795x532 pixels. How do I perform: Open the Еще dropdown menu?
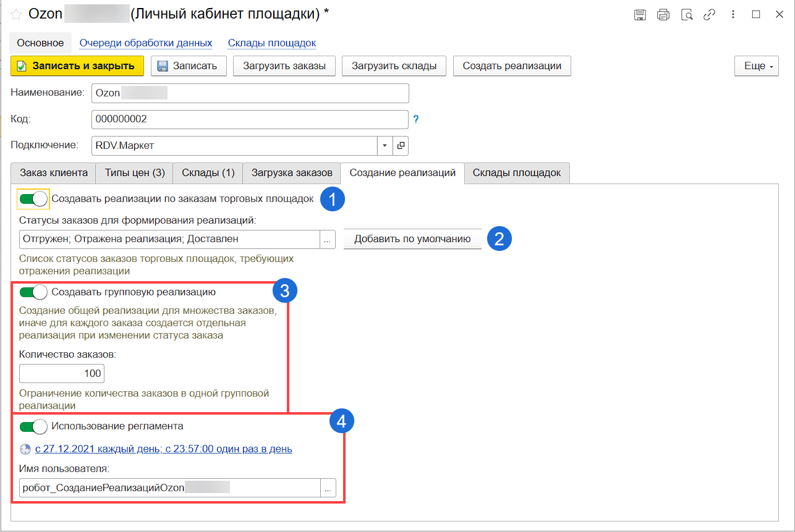click(x=756, y=66)
